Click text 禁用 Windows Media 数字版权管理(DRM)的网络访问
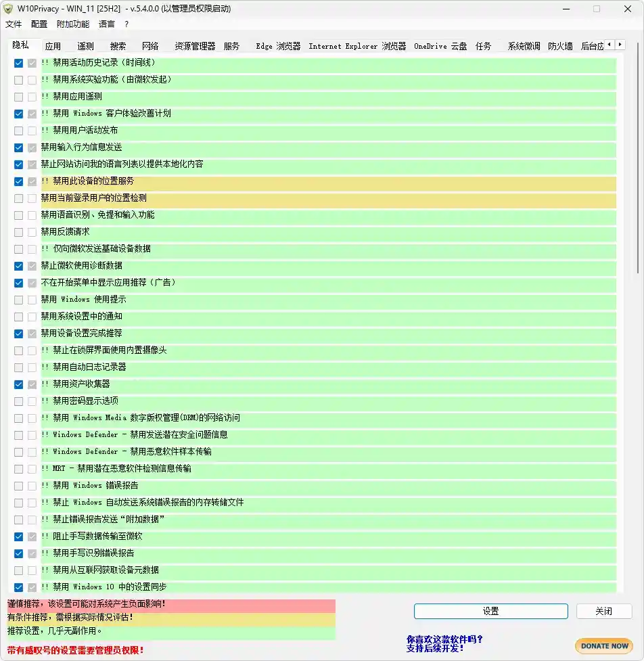Image resolution: width=644 pixels, height=661 pixels. coord(146,417)
